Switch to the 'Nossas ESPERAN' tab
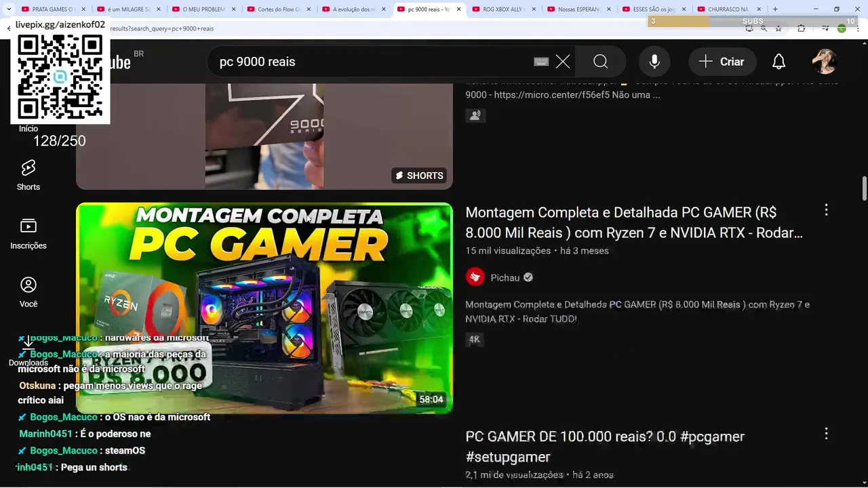Image resolution: width=868 pixels, height=488 pixels. 578,9
